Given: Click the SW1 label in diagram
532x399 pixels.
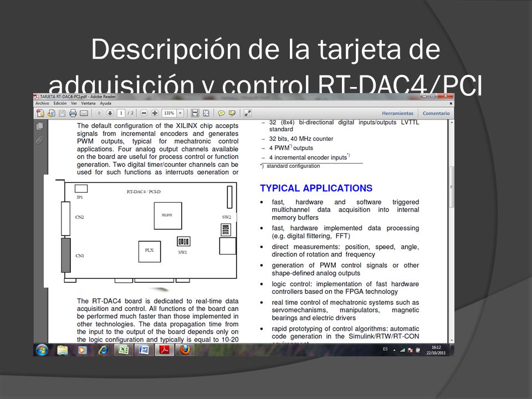Looking at the screenshot, I should (182, 253).
